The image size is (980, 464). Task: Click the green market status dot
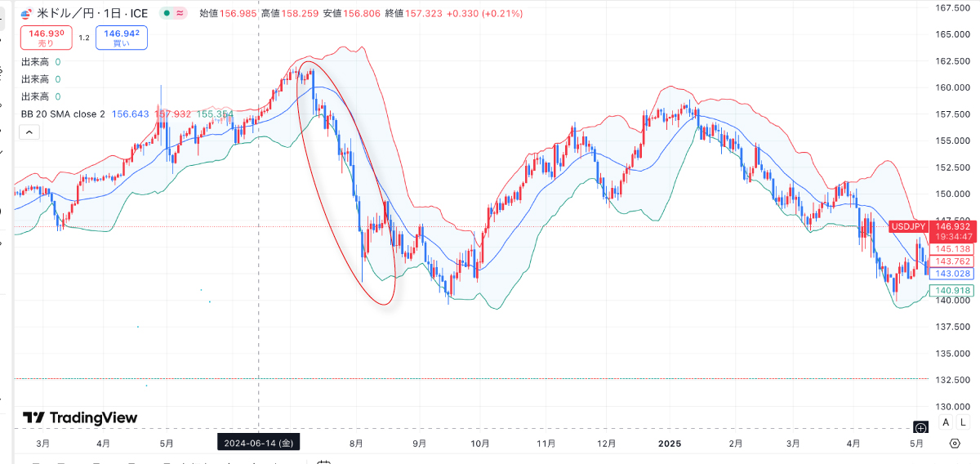(167, 13)
